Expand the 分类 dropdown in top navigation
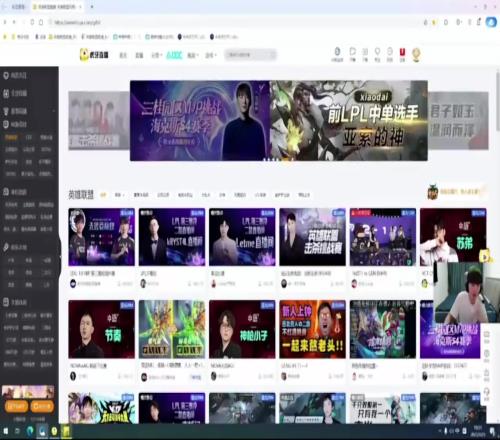The width and height of the screenshot is (500, 440). (x=156, y=55)
